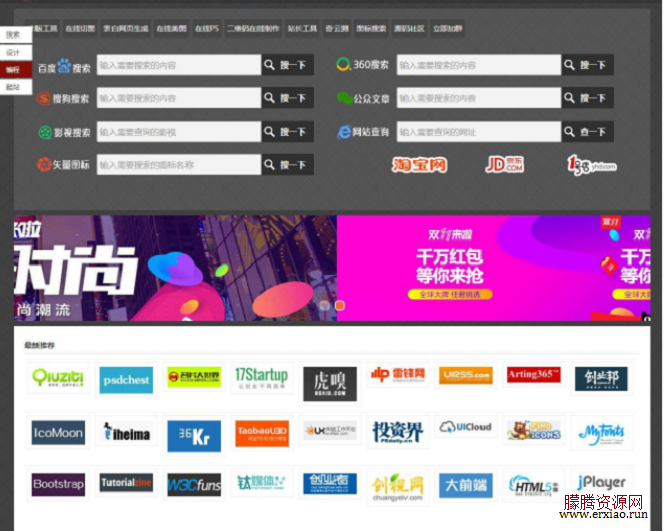Screen dimensions: 666x531
Task: Open 源码社区 in top navigation
Action: point(409,28)
